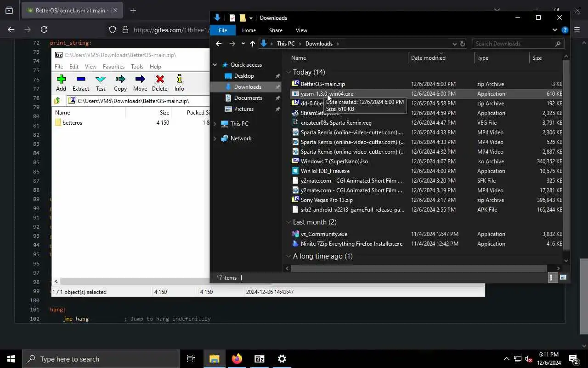Open Pictures in Quick access
The width and height of the screenshot is (588, 368).
244,109
